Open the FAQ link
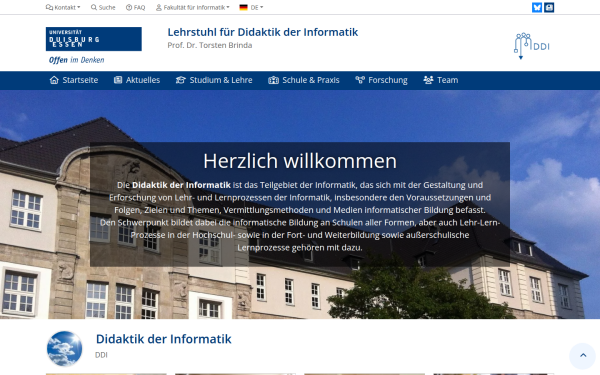Viewport: 600px width, 375px height. click(x=135, y=7)
